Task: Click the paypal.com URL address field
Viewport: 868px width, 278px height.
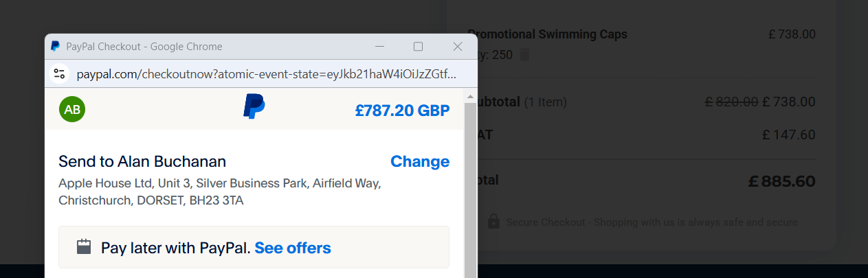Action: coord(266,74)
